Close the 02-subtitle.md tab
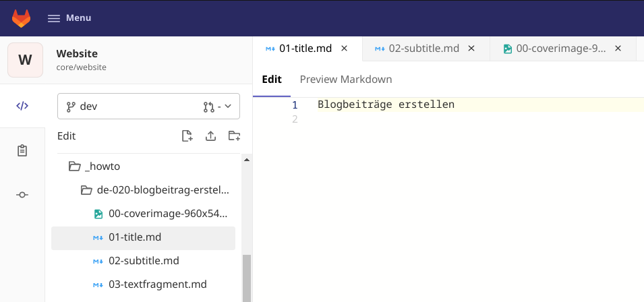The image size is (644, 302). (x=471, y=49)
